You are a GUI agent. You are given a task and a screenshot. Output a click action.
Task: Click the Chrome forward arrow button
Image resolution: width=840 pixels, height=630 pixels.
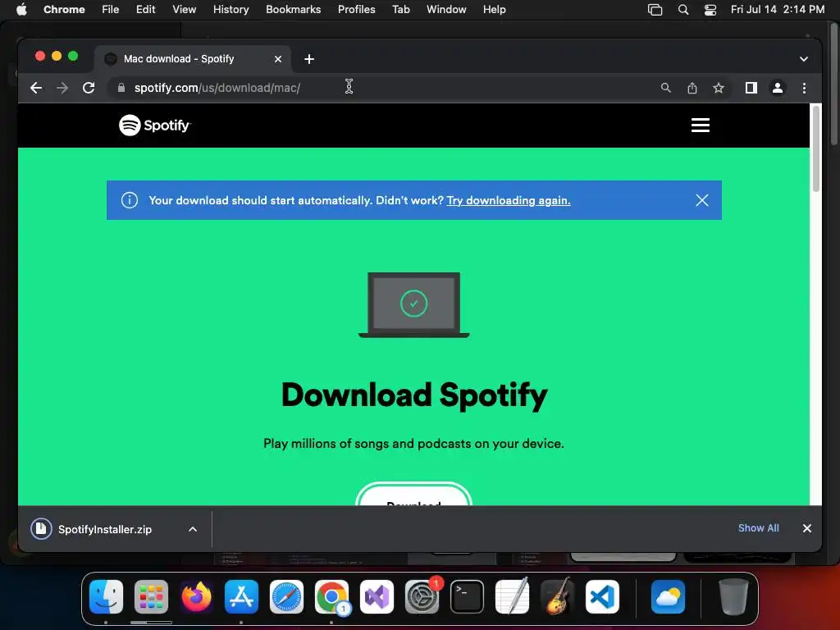(x=62, y=88)
